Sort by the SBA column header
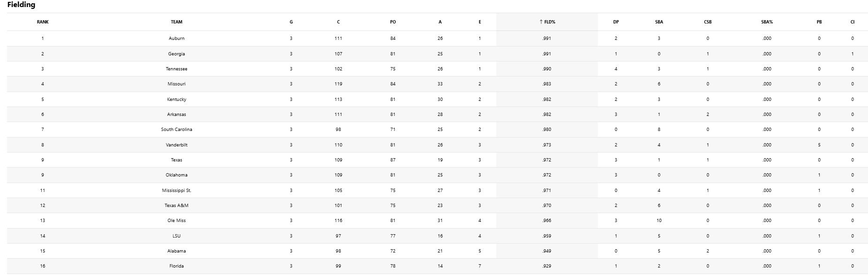 point(659,22)
